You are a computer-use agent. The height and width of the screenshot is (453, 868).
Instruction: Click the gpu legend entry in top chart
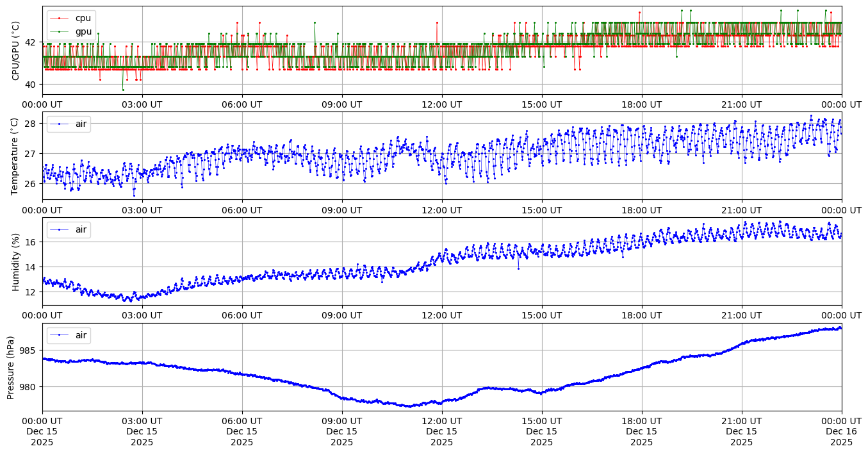[x=84, y=31]
